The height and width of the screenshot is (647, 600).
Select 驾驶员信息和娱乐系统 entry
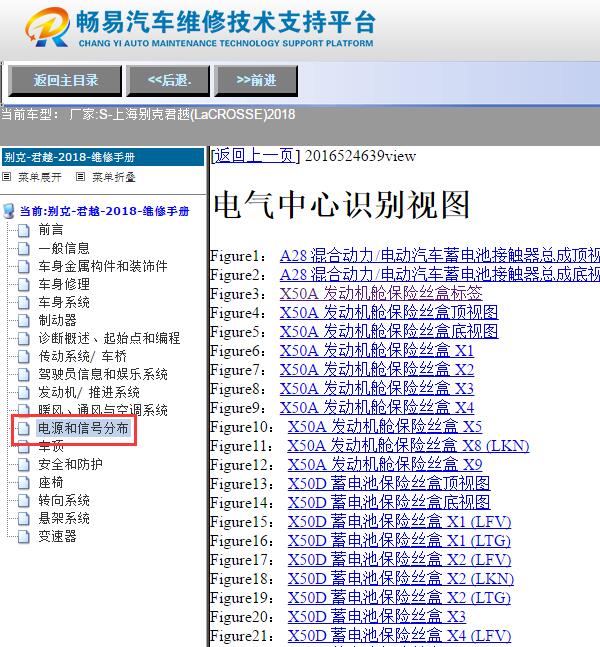(x=103, y=374)
